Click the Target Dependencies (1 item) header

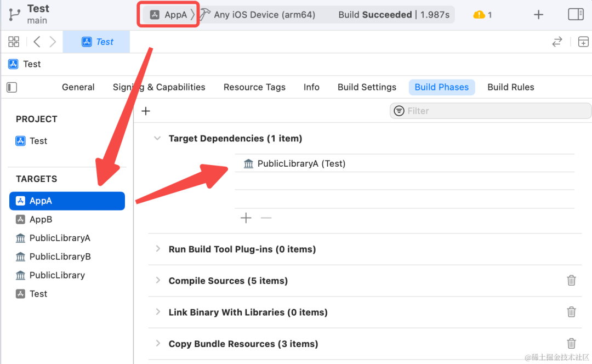tap(235, 139)
